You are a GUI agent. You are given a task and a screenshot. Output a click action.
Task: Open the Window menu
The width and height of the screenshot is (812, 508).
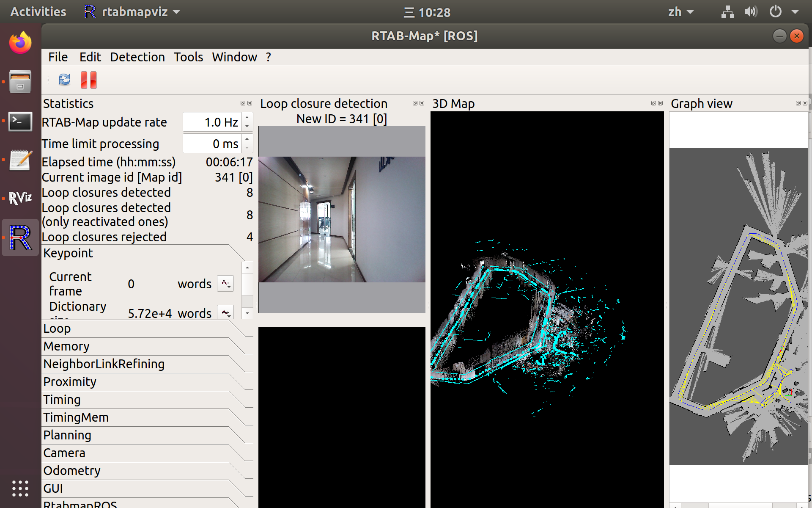tap(234, 57)
